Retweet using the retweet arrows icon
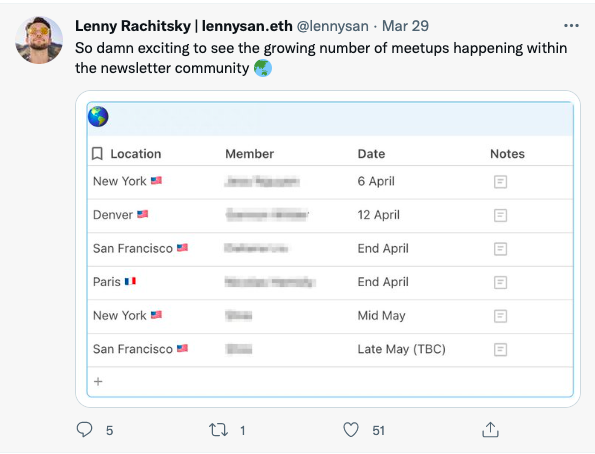This screenshot has height=454, width=595. click(x=218, y=430)
